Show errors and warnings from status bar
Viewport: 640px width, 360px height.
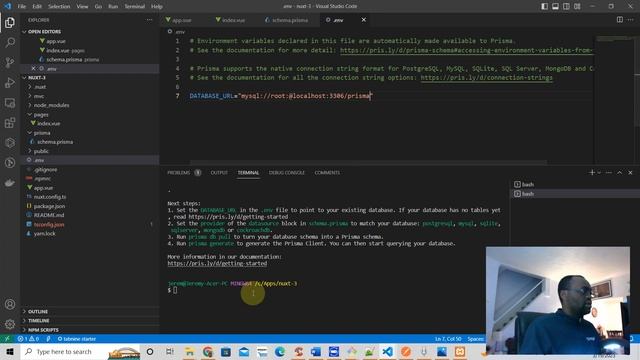coord(28,339)
